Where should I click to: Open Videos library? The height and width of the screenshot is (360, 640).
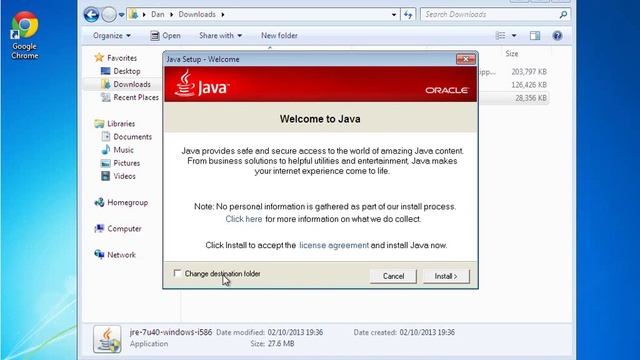118,176
